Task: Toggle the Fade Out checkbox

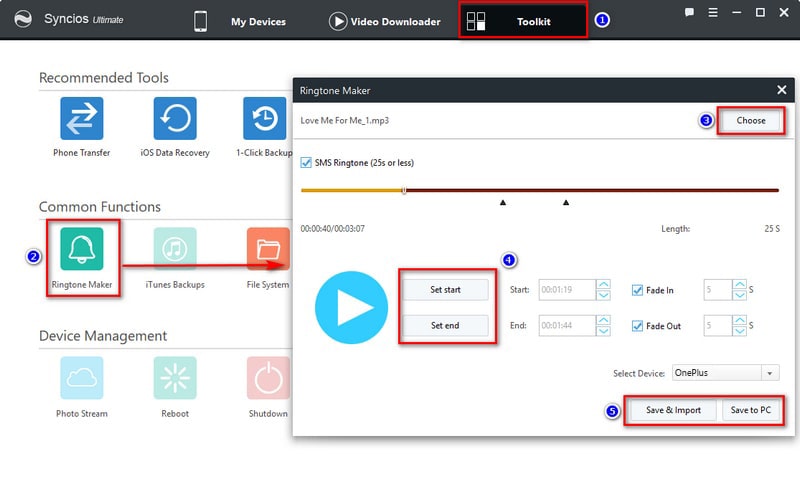Action: 637,326
